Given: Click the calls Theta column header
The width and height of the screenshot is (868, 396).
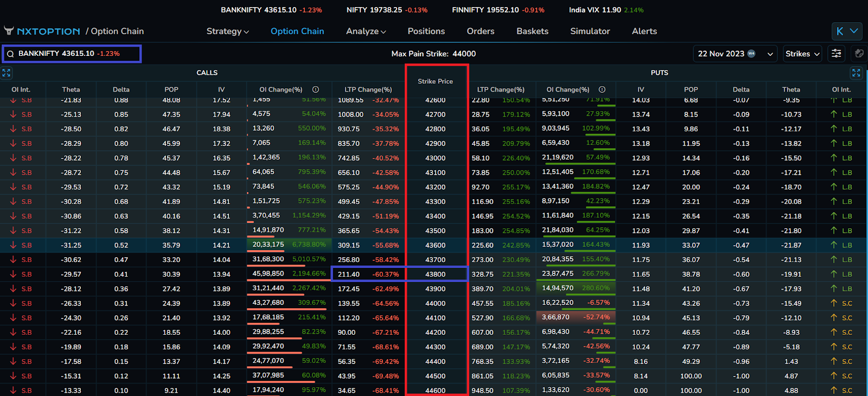Looking at the screenshot, I should pyautogui.click(x=71, y=90).
